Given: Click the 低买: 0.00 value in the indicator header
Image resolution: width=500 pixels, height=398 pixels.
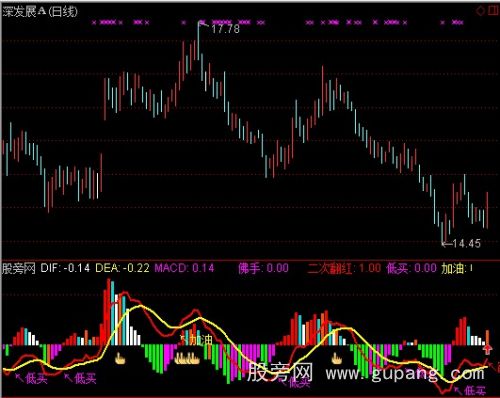Looking at the screenshot, I should (x=411, y=268).
